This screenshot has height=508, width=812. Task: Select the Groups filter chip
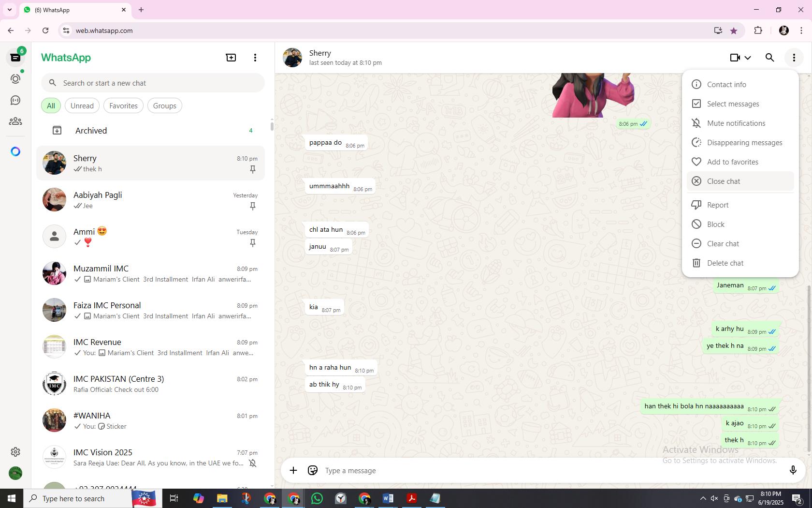point(165,105)
